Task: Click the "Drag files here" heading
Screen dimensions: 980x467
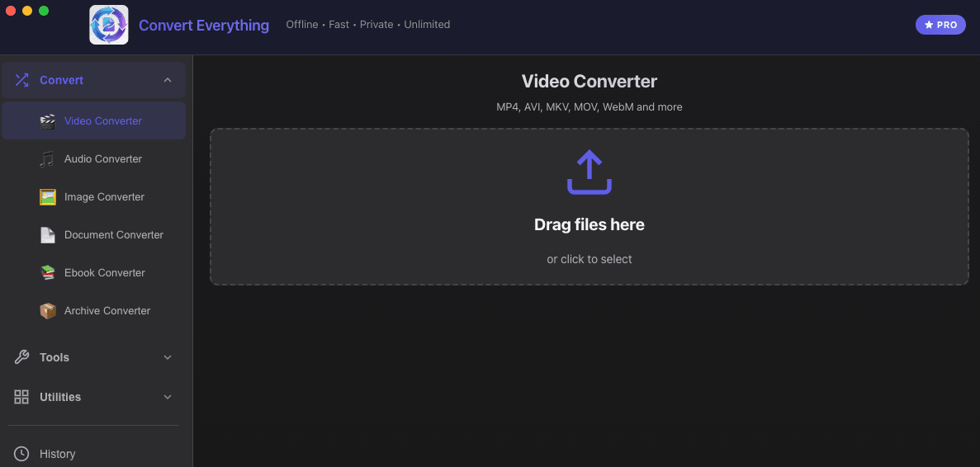Action: pos(589,224)
